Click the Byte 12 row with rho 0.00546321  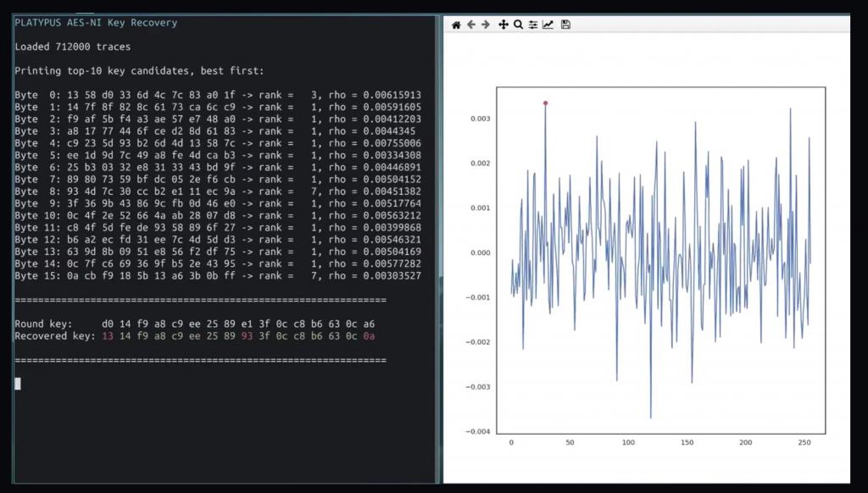coord(218,240)
